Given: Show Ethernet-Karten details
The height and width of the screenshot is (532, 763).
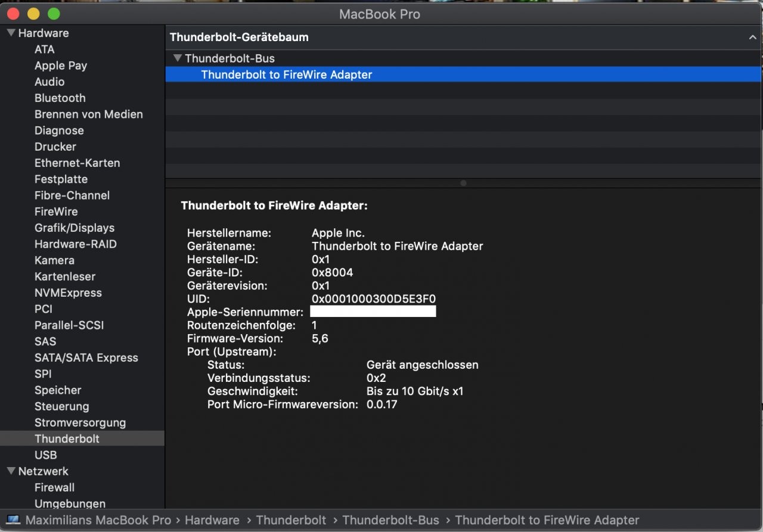Looking at the screenshot, I should click(77, 163).
